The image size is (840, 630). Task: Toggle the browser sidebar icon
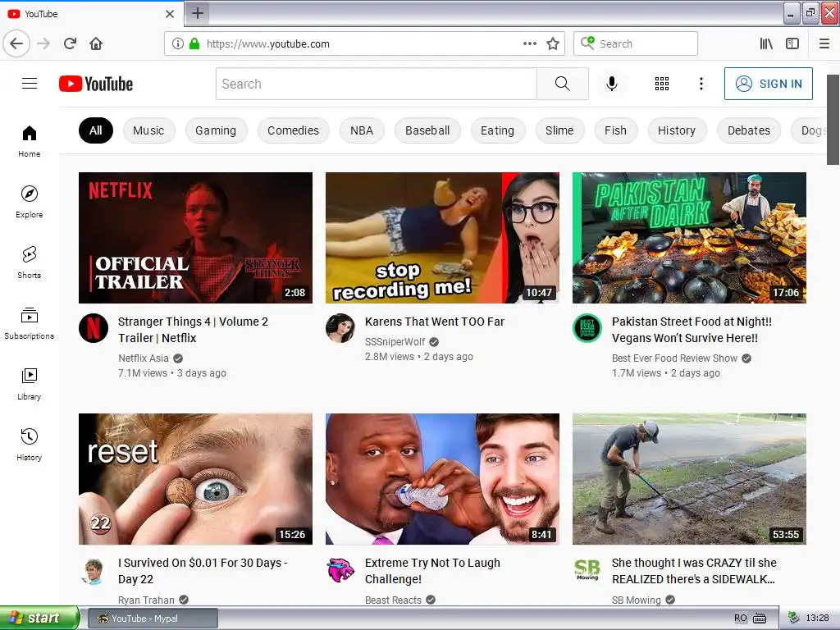(x=792, y=43)
